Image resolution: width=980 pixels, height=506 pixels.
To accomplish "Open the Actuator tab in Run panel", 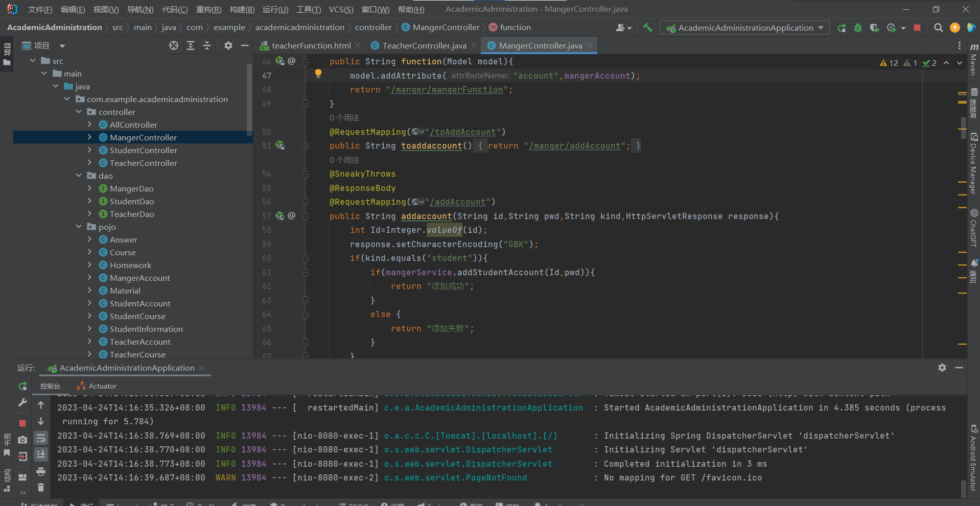I will coord(102,386).
